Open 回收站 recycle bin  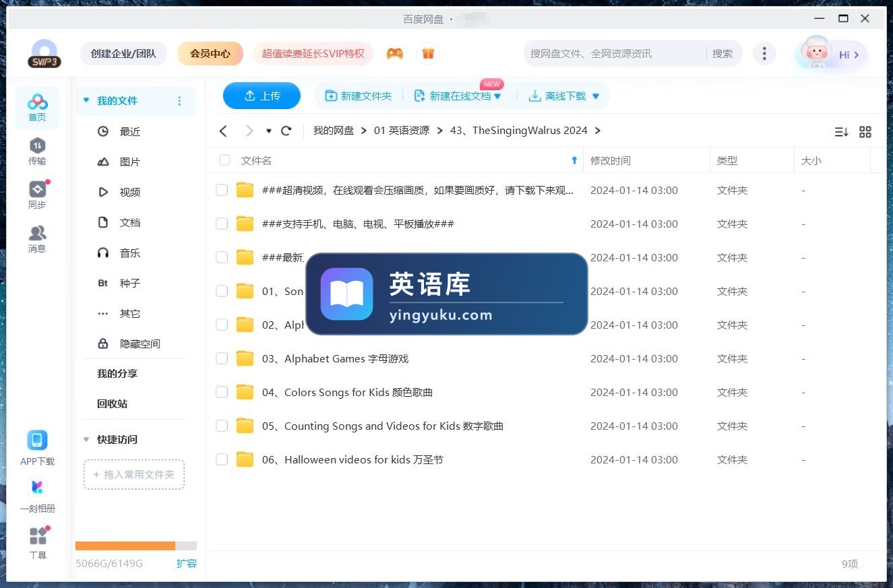(x=112, y=403)
